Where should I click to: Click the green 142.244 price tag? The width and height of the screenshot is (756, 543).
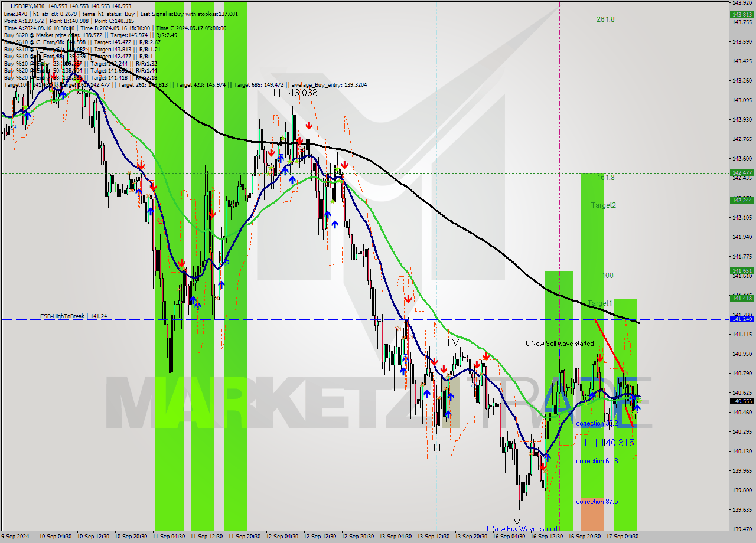pyautogui.click(x=742, y=200)
